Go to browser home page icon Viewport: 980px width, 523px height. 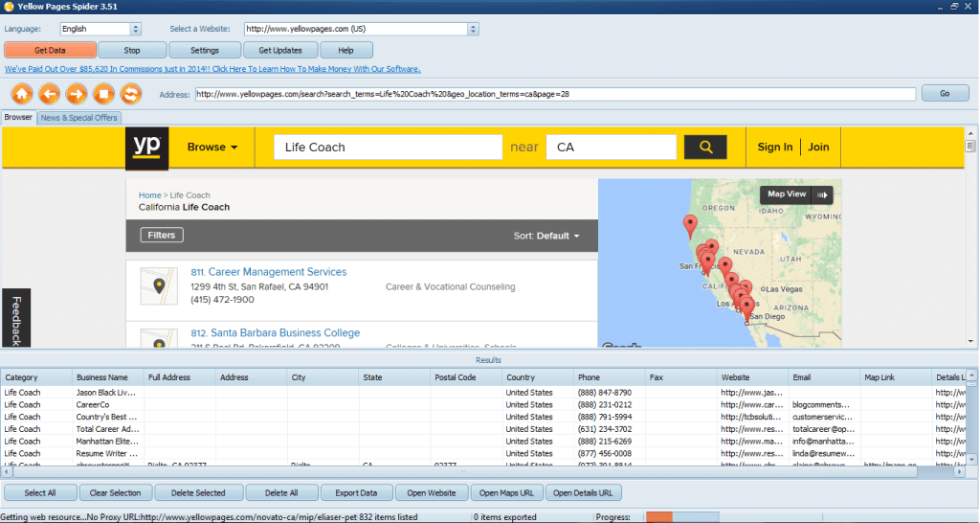pos(22,95)
